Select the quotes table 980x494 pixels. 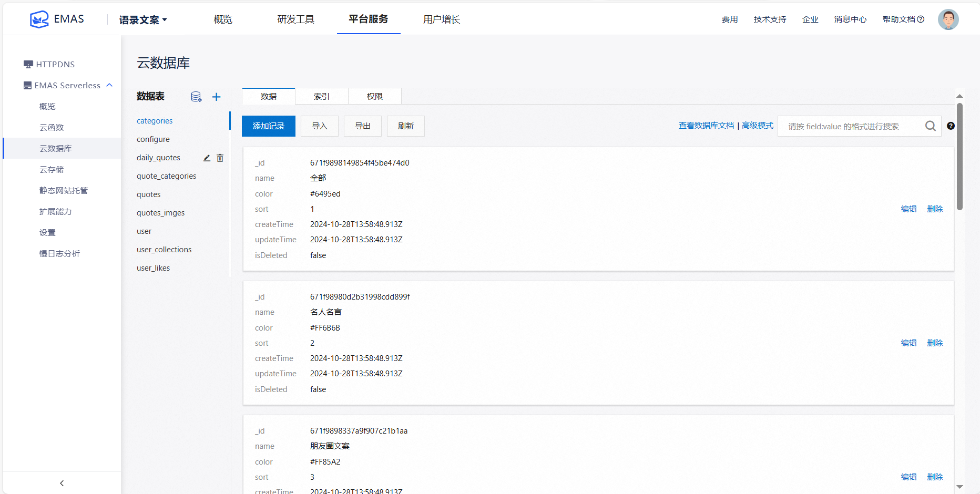tap(148, 194)
